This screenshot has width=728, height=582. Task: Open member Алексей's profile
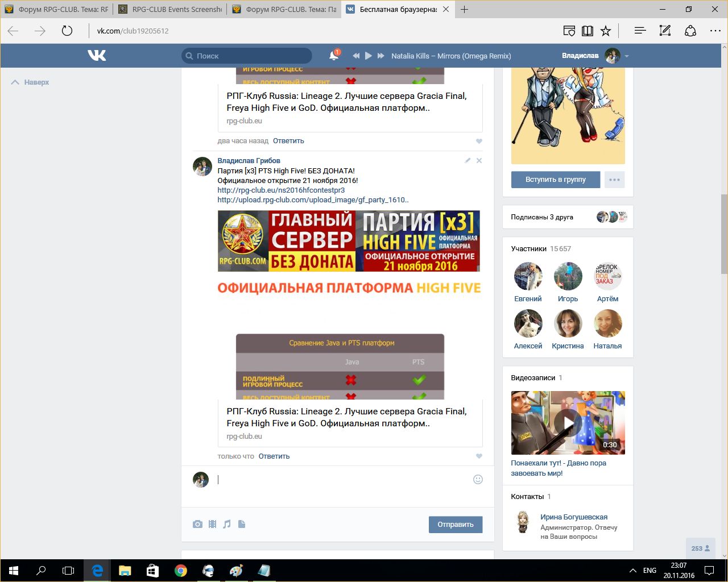point(528,330)
